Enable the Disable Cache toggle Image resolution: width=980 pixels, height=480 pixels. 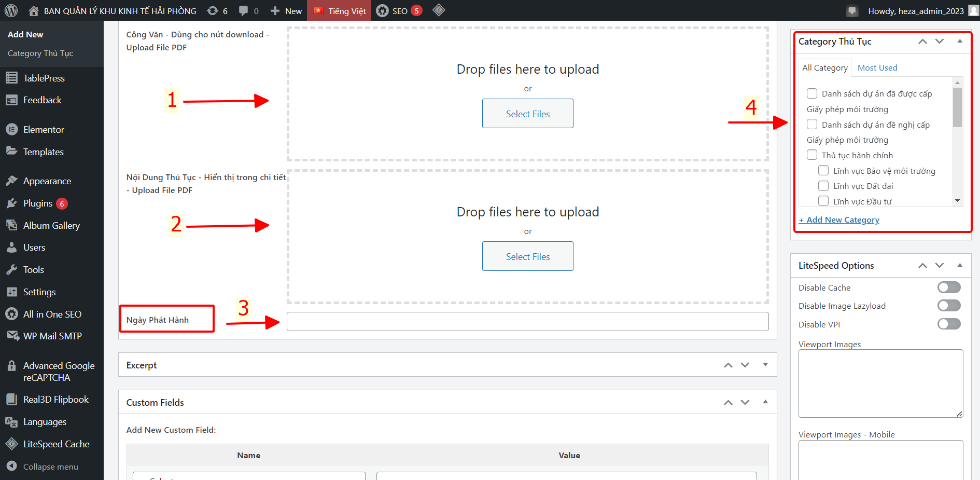click(x=949, y=287)
